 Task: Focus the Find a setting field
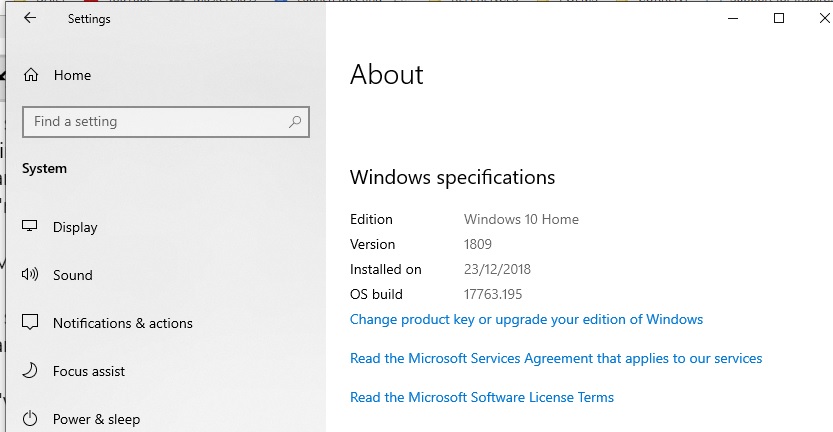(166, 122)
